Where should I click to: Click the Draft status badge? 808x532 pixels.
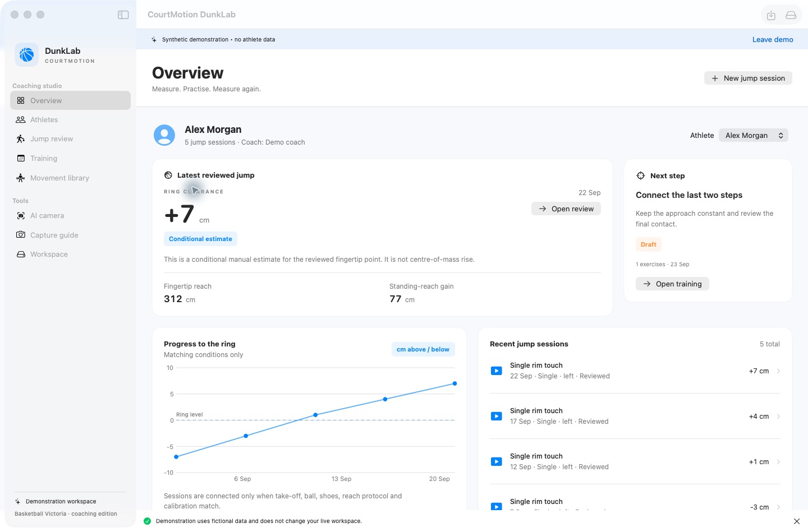649,244
